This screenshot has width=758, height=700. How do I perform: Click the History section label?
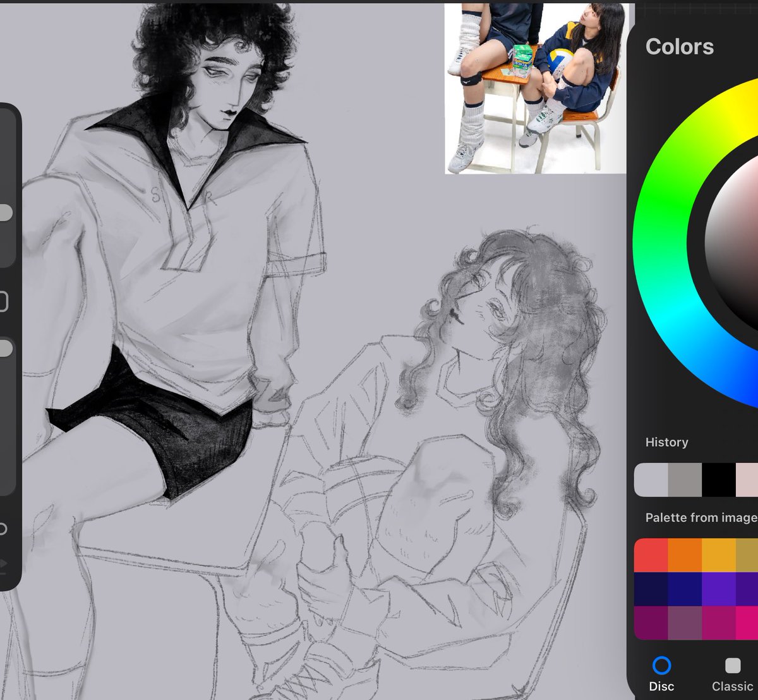[x=666, y=442]
